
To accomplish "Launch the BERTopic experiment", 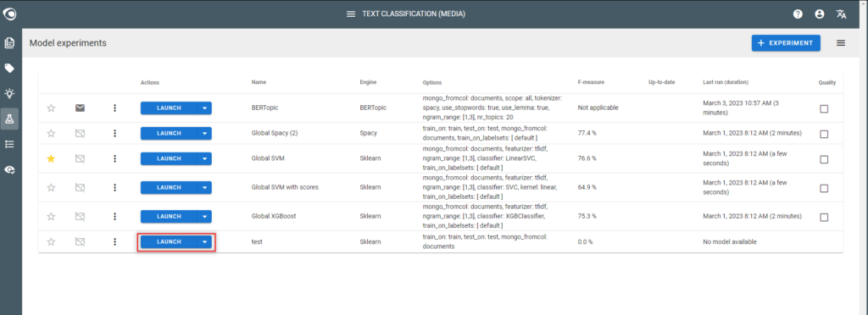I will (169, 108).
